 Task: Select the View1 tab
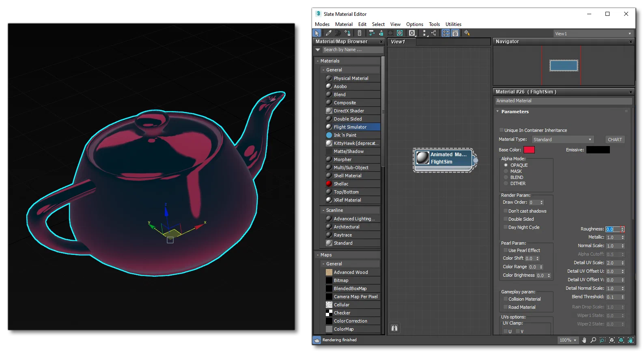click(x=401, y=42)
